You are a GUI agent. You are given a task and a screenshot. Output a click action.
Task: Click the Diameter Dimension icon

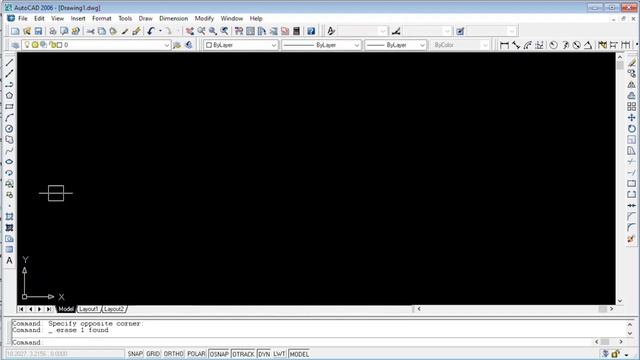(x=576, y=45)
